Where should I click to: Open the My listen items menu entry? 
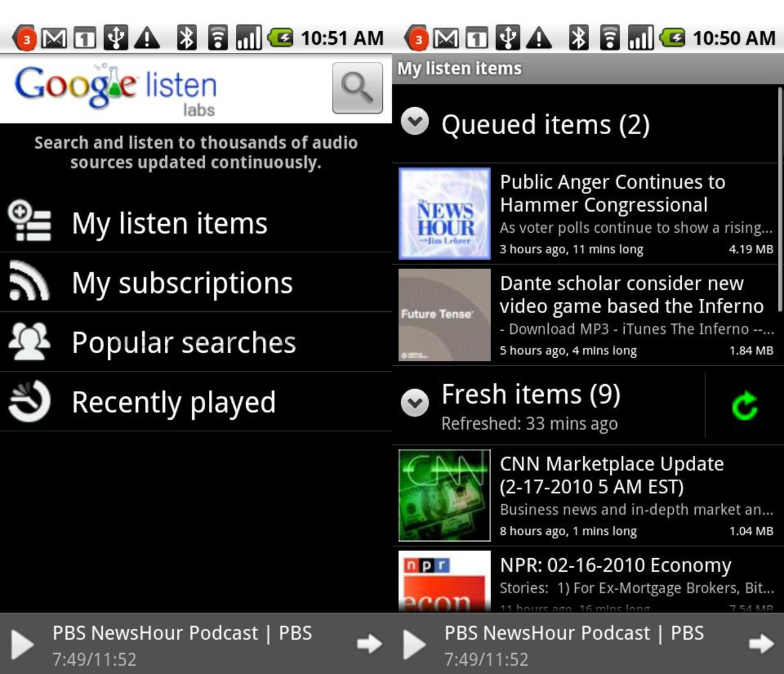pyautogui.click(x=170, y=223)
